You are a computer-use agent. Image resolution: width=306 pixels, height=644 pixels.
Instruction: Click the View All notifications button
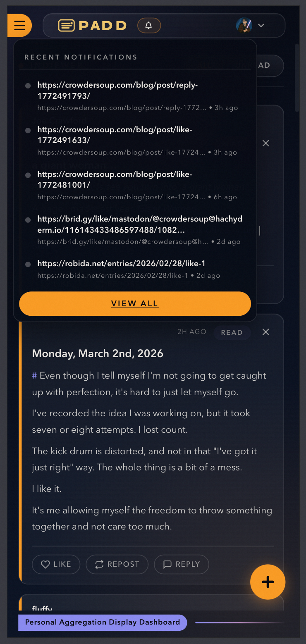[135, 304]
